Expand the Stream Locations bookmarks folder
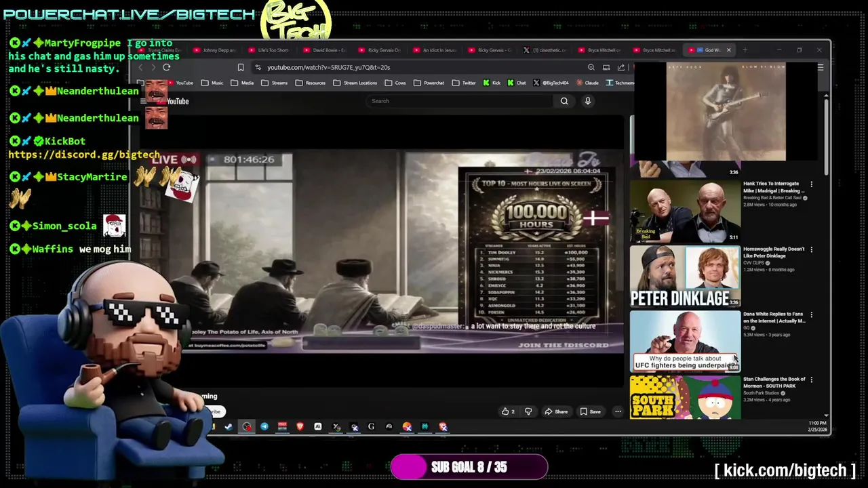This screenshot has width=868, height=488. pos(355,83)
